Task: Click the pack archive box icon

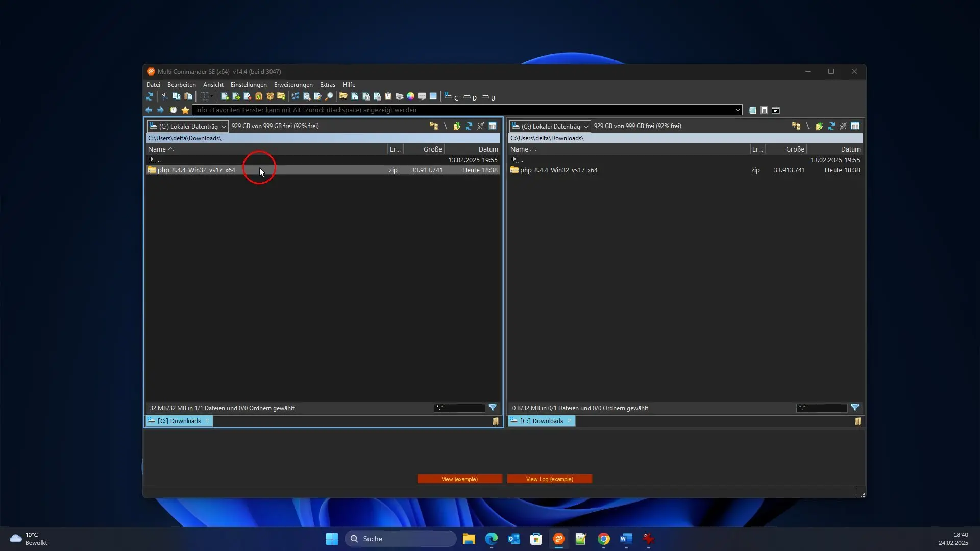Action: (259, 96)
